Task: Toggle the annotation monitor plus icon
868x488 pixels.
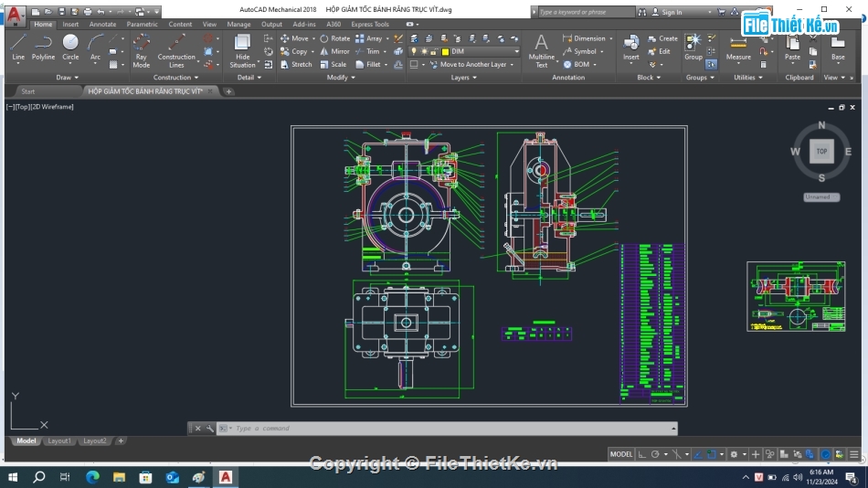Action: coord(756,454)
